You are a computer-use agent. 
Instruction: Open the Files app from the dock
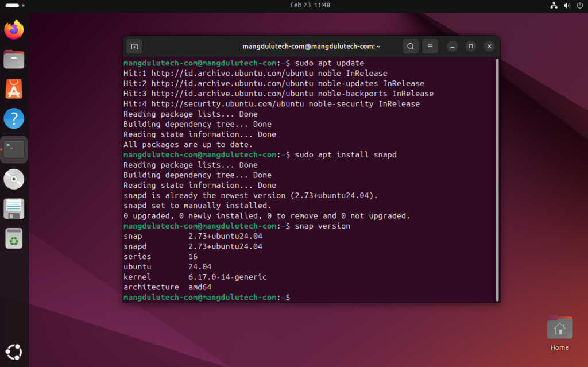(14, 59)
